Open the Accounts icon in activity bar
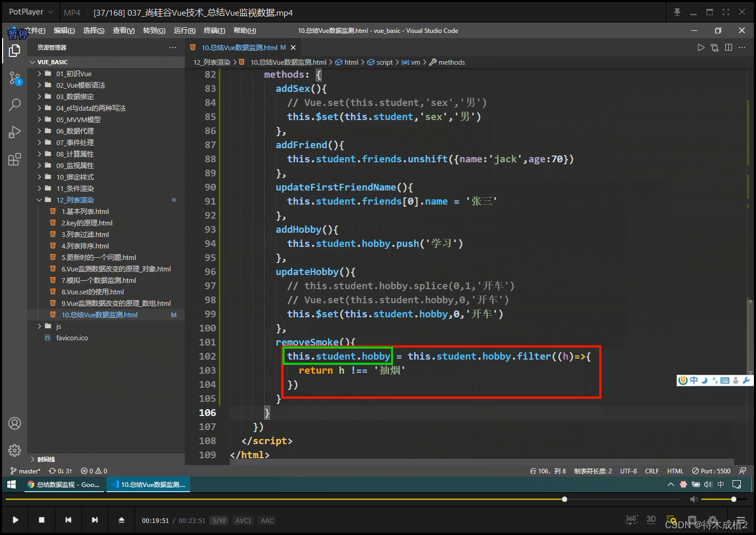The width and height of the screenshot is (756, 535). pyautogui.click(x=15, y=423)
